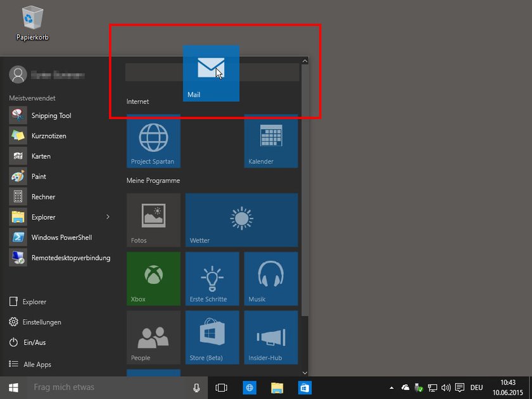Screen dimensions: 532x399
Task: Open the Papierkorb recycle bin on desktop
Action: coord(32,23)
